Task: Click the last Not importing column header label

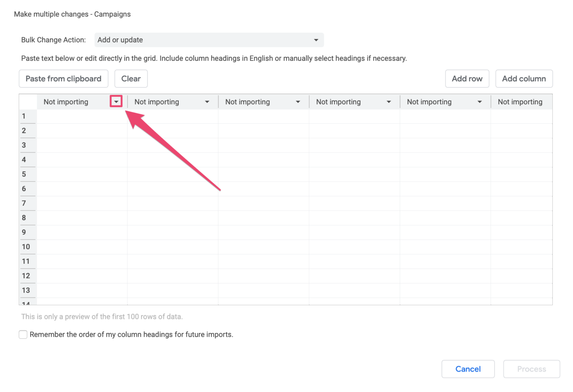Action: click(520, 101)
